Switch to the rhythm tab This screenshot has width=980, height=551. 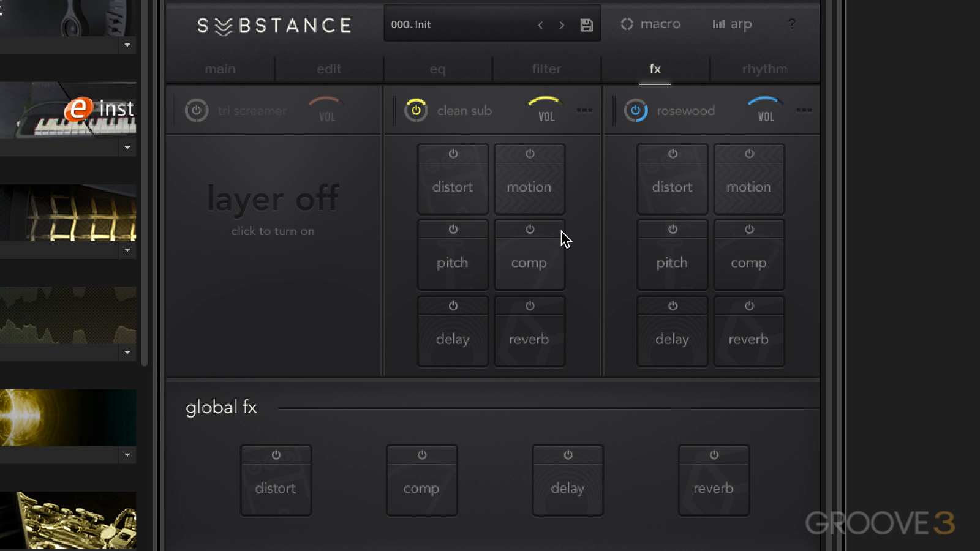click(764, 69)
